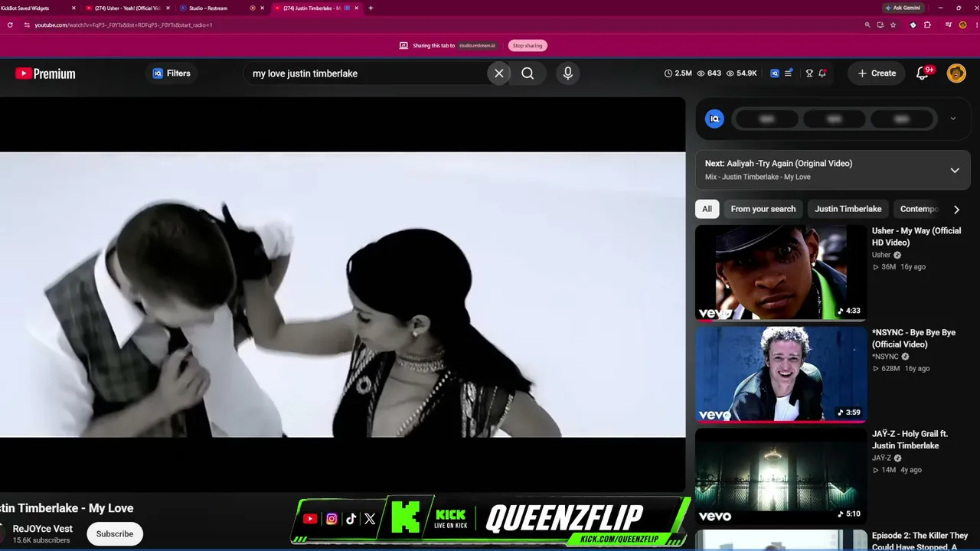980x551 pixels.
Task: Close the Studio – Restream tab
Action: pyautogui.click(x=263, y=8)
